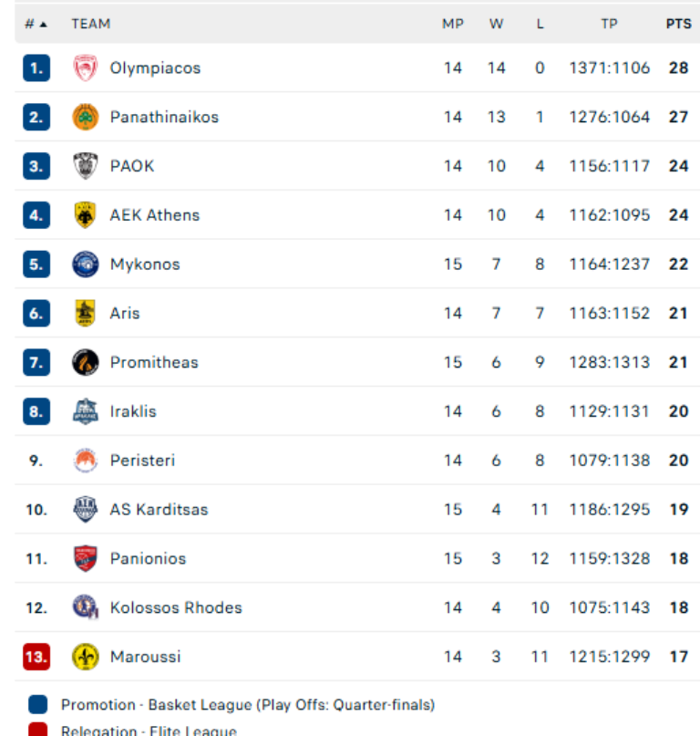Click the Maroussi yellow emblem

(85, 657)
